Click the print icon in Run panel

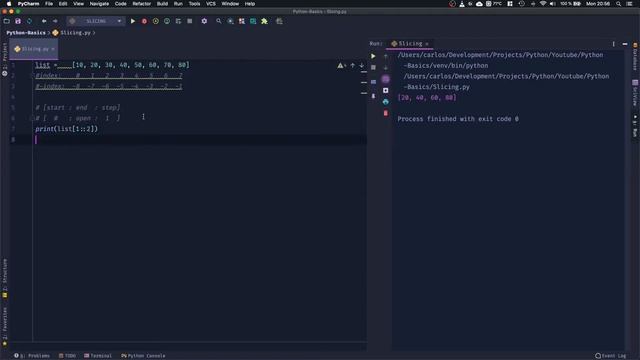pyautogui.click(x=386, y=102)
